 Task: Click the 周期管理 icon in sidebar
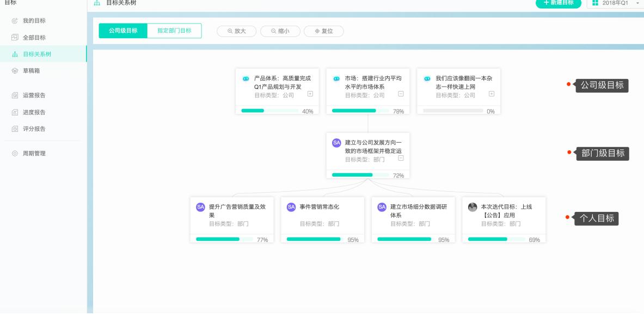(15, 154)
